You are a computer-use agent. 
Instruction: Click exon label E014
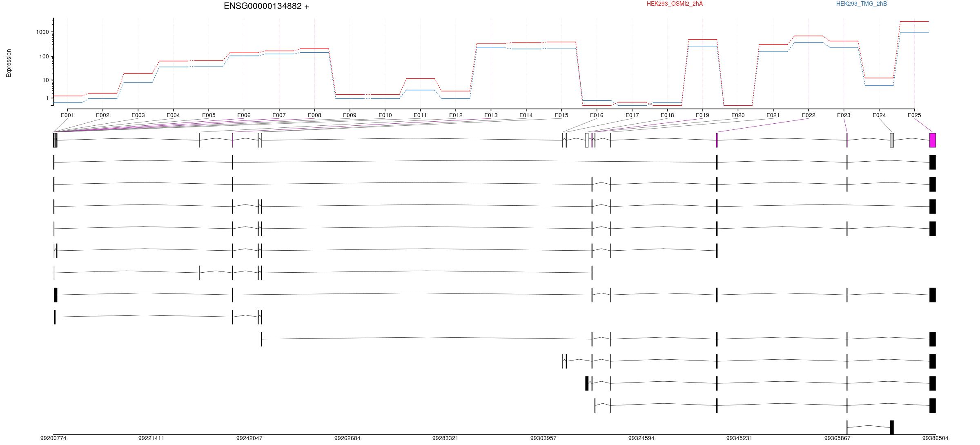(526, 115)
